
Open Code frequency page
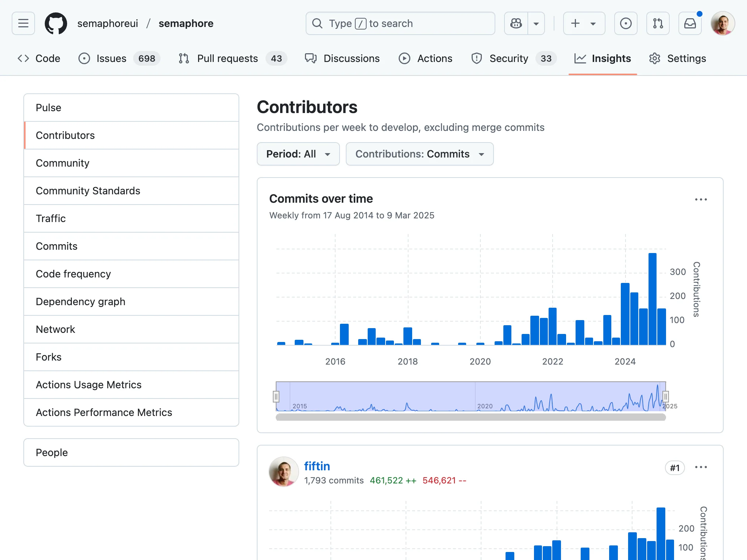point(131,274)
